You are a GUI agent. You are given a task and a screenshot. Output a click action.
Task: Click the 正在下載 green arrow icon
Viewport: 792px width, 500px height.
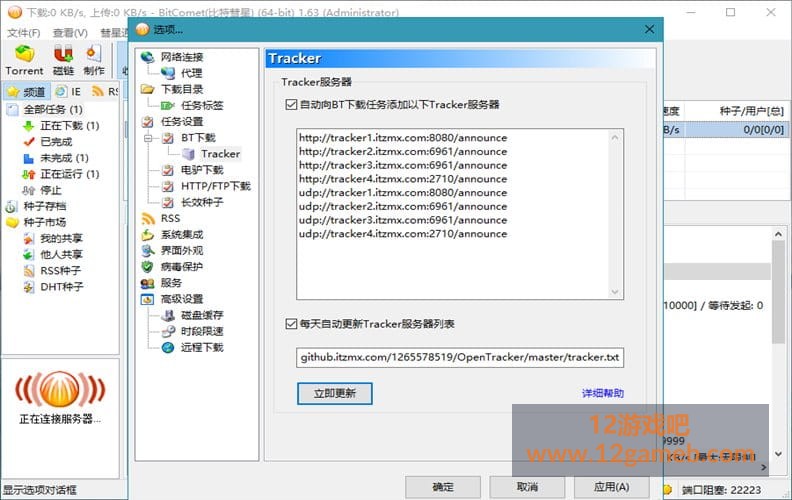(x=29, y=126)
